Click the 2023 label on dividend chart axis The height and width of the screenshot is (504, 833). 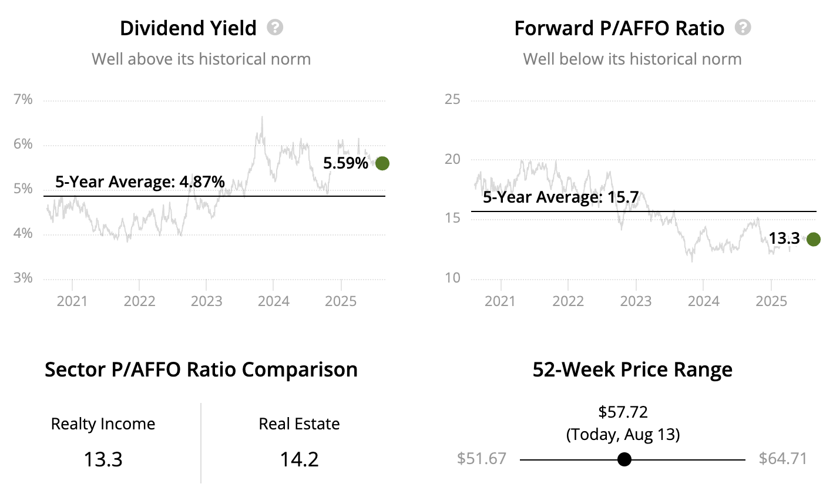coord(207,301)
